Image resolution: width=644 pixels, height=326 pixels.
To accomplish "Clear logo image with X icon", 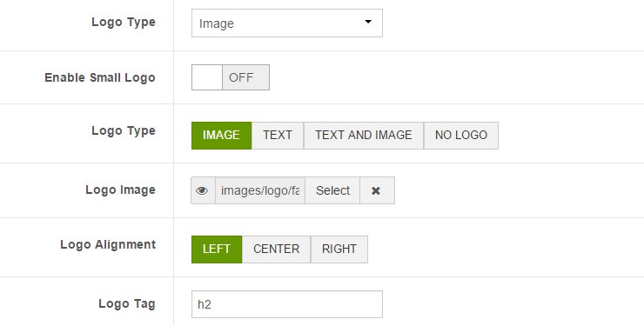I will (x=377, y=190).
